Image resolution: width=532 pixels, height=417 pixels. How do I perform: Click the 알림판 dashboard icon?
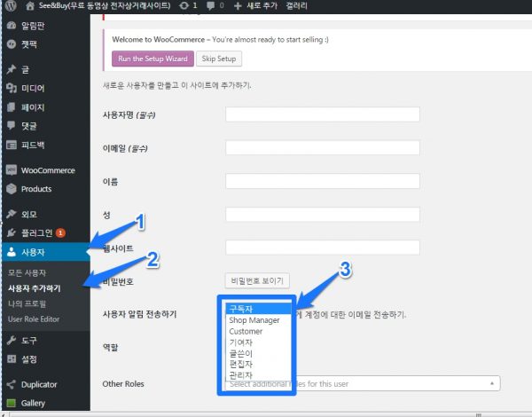pos(12,26)
